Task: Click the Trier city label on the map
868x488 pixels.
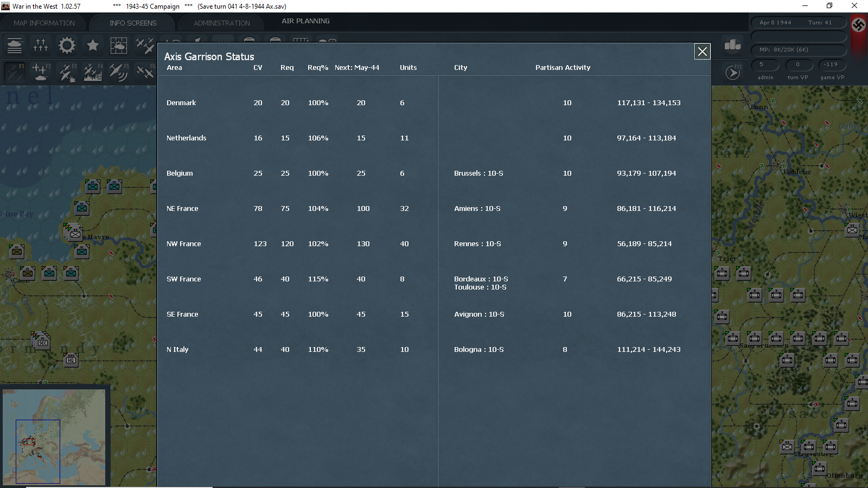Action: (727, 259)
